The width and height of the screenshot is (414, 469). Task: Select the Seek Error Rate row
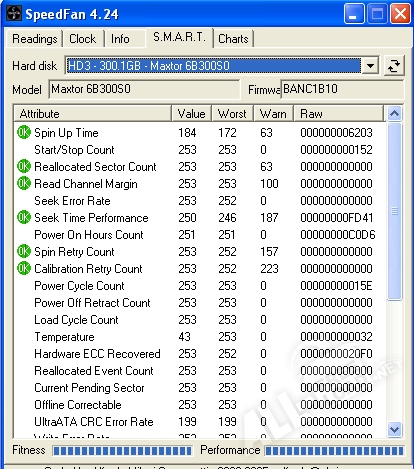(x=200, y=200)
